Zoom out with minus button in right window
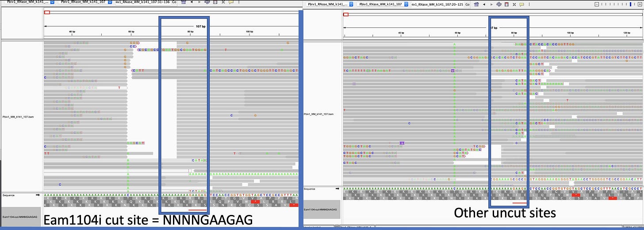Image resolution: width=644 pixels, height=230 pixels. (596, 4)
